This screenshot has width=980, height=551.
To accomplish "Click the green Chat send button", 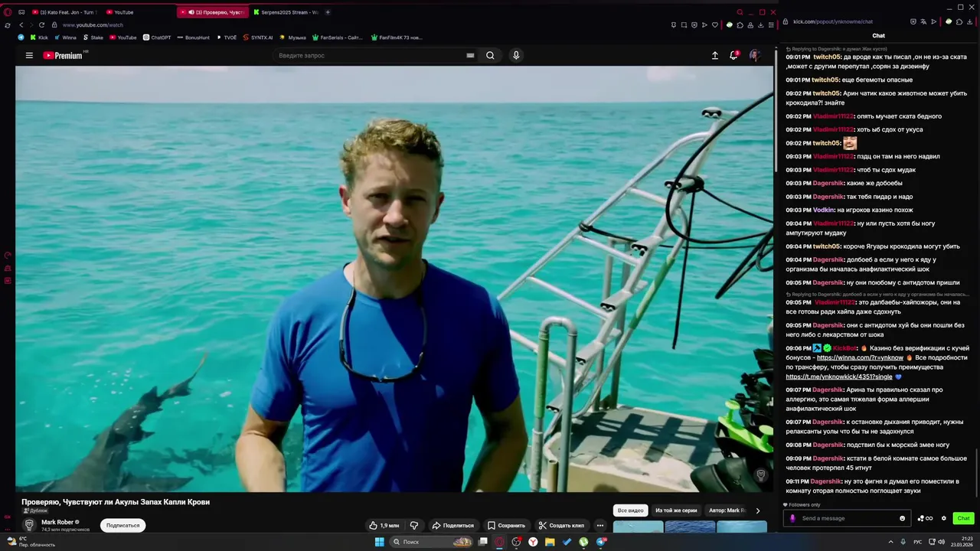I will pos(963,518).
